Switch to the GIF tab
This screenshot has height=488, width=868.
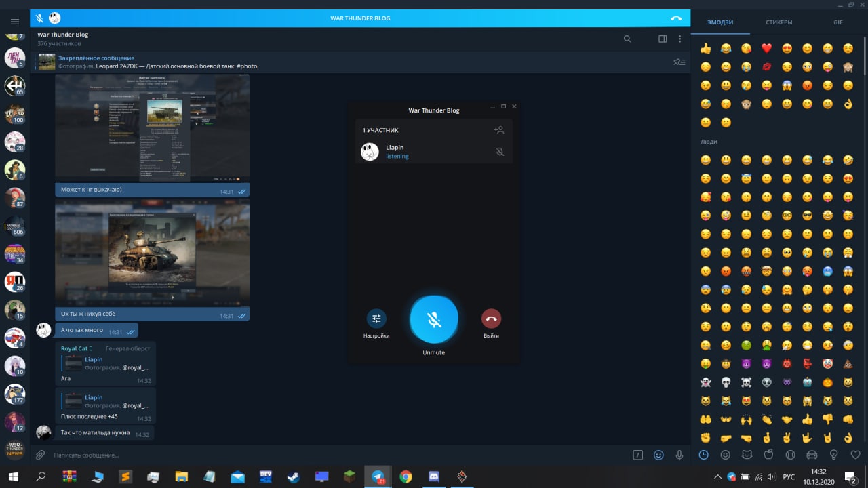coord(838,22)
